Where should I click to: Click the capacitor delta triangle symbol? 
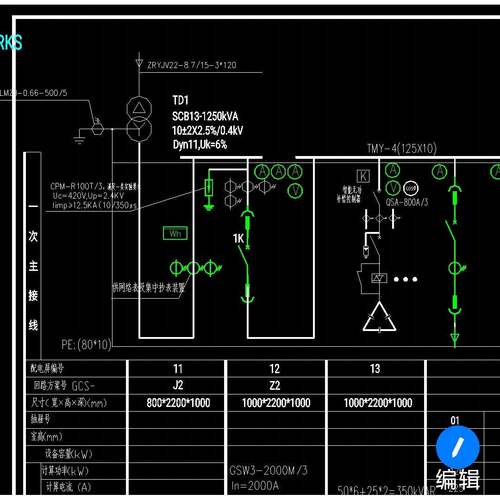(x=379, y=317)
